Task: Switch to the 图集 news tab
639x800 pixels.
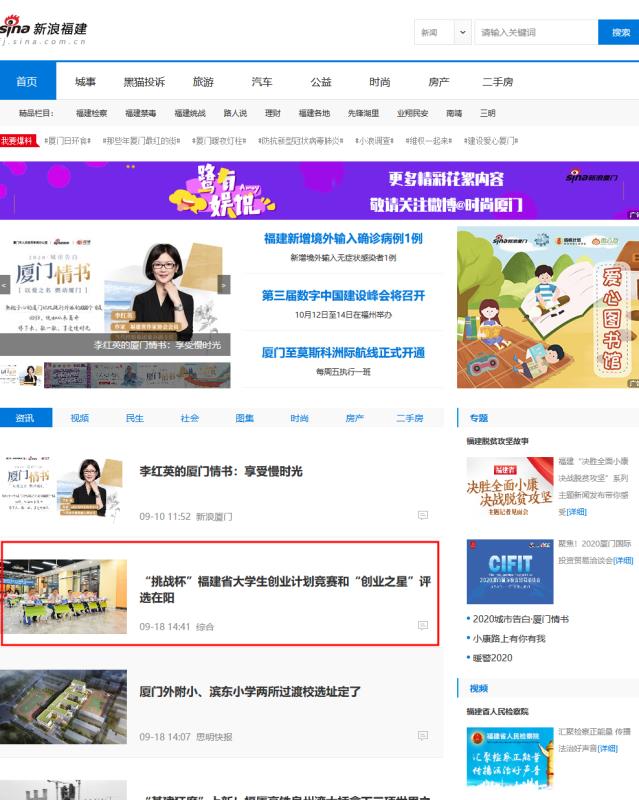Action: pyautogui.click(x=244, y=418)
